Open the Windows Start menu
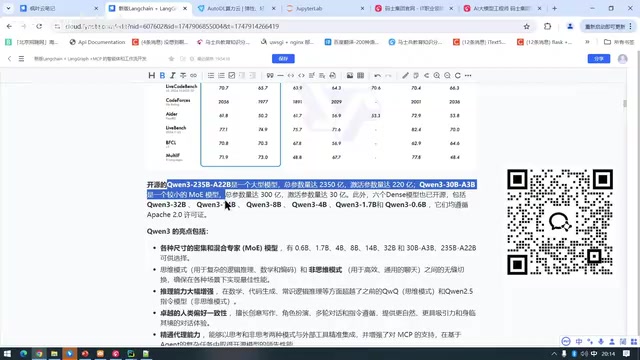 [7, 353]
